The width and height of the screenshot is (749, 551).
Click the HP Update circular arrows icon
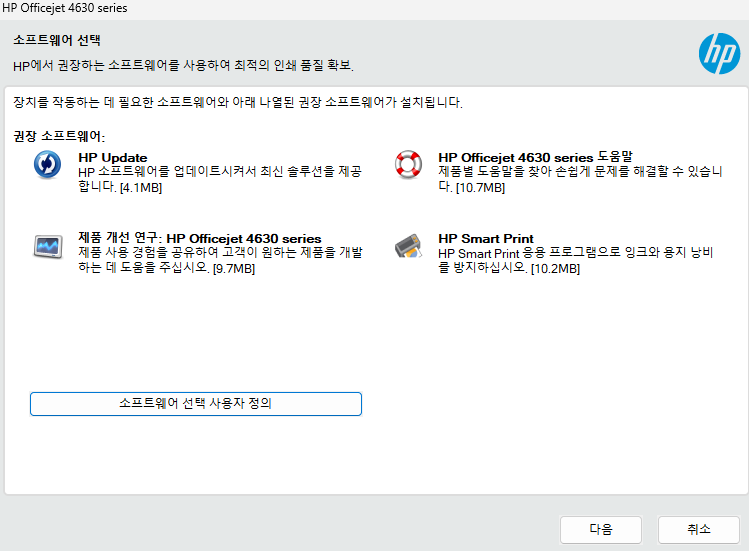(47, 164)
